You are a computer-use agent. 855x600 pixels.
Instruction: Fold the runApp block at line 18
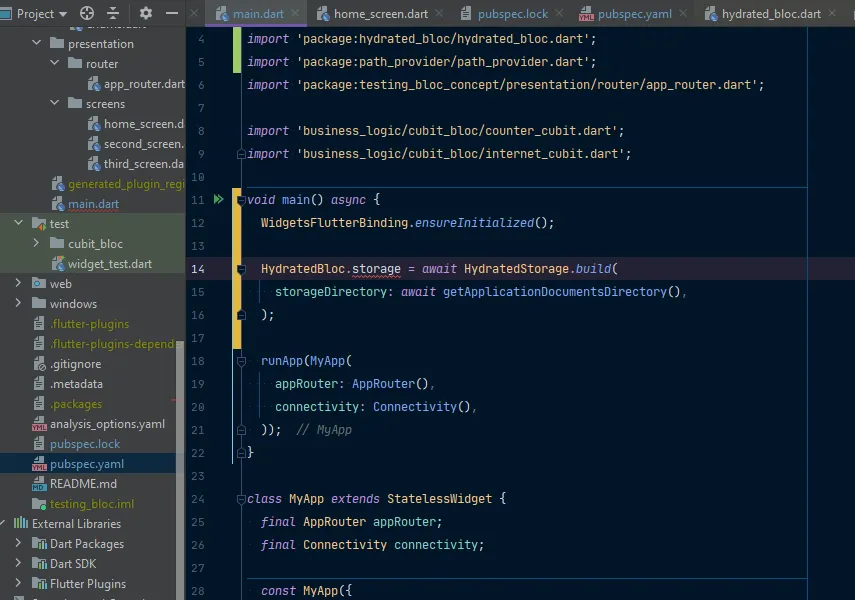click(240, 361)
